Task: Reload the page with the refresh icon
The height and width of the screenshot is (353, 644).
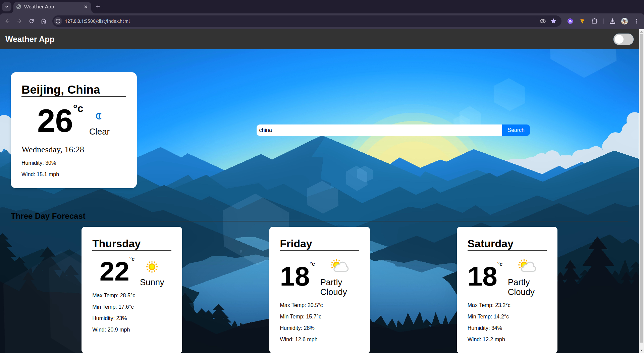Action: (32, 21)
